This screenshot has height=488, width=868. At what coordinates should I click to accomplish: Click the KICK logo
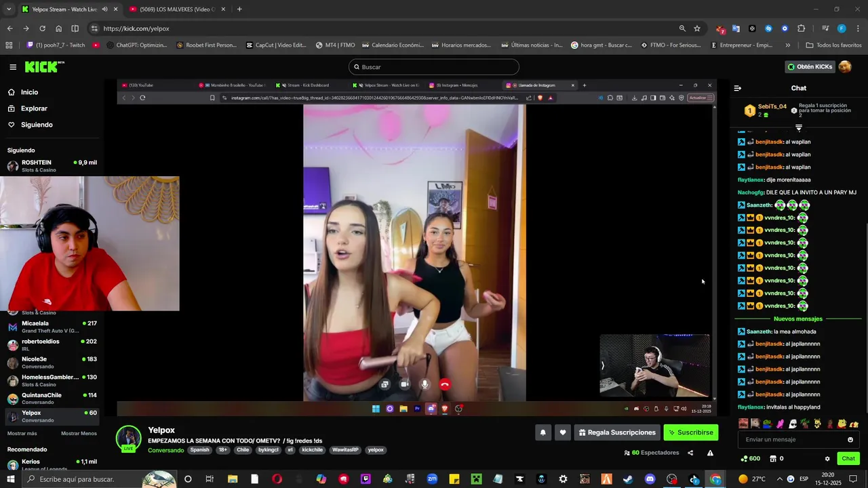point(44,66)
